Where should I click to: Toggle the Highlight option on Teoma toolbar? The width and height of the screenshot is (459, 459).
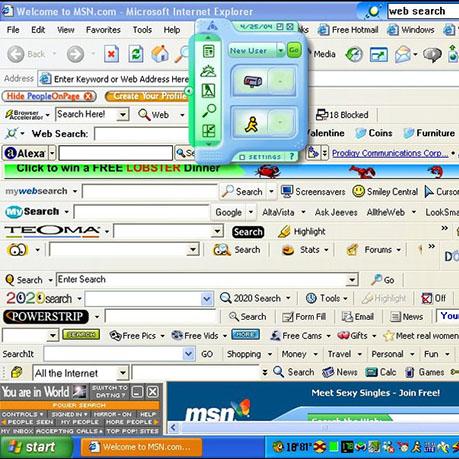point(302,231)
